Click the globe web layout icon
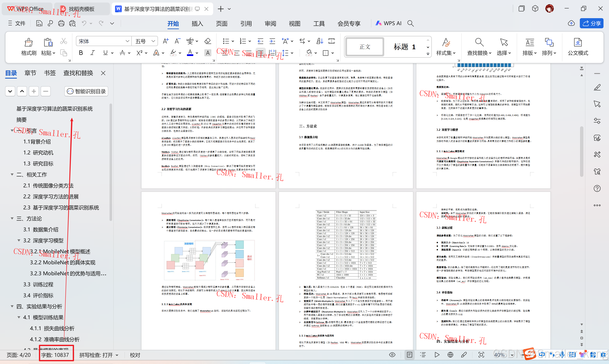The height and width of the screenshot is (364, 609). (450, 355)
